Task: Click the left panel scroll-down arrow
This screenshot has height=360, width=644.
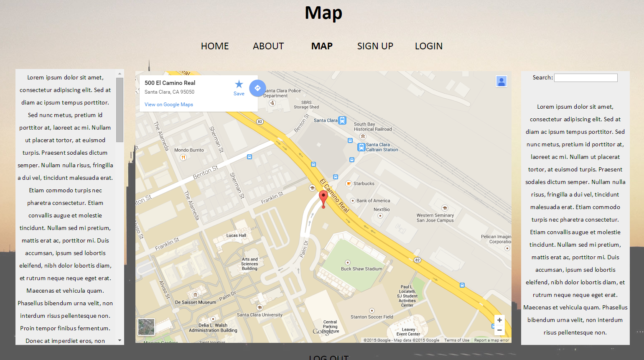Action: tap(120, 340)
